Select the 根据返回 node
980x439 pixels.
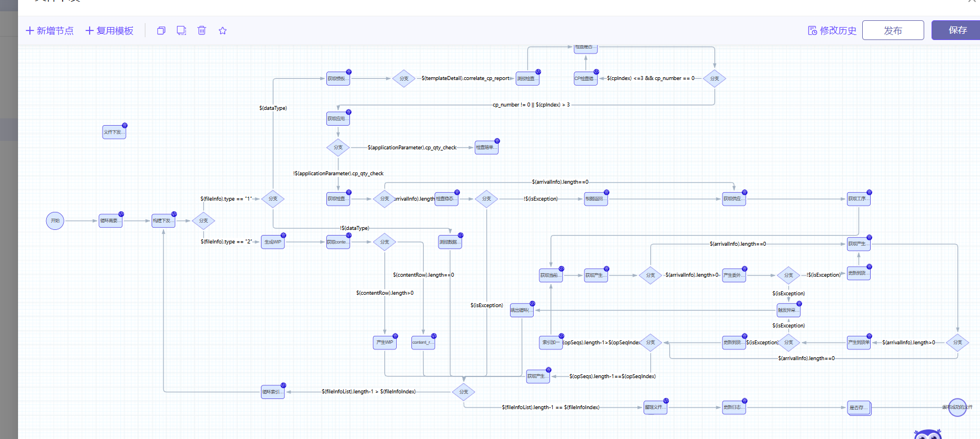tap(596, 199)
